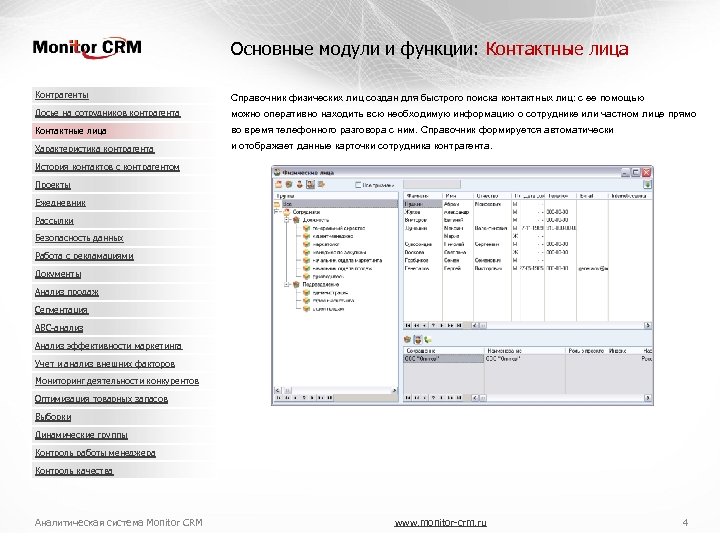Open the Документы section
Image resolution: width=720 pixels, height=540 pixels.
coord(58,274)
